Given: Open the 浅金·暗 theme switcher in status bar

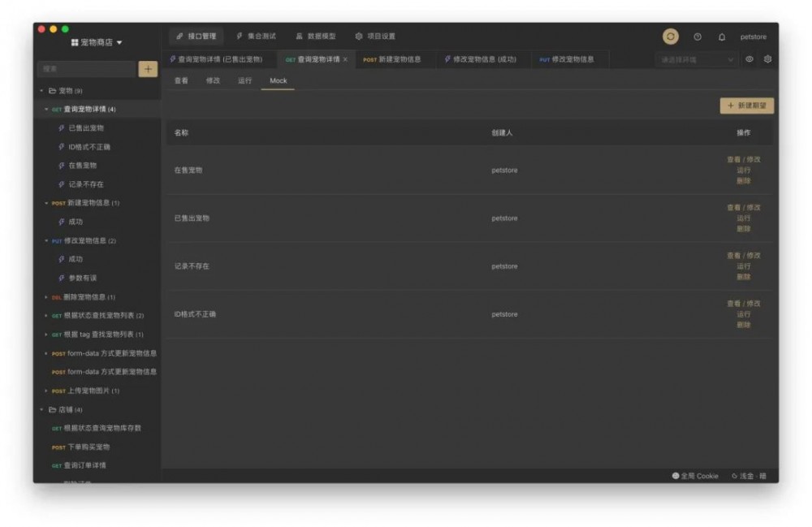Looking at the screenshot, I should coord(747,477).
